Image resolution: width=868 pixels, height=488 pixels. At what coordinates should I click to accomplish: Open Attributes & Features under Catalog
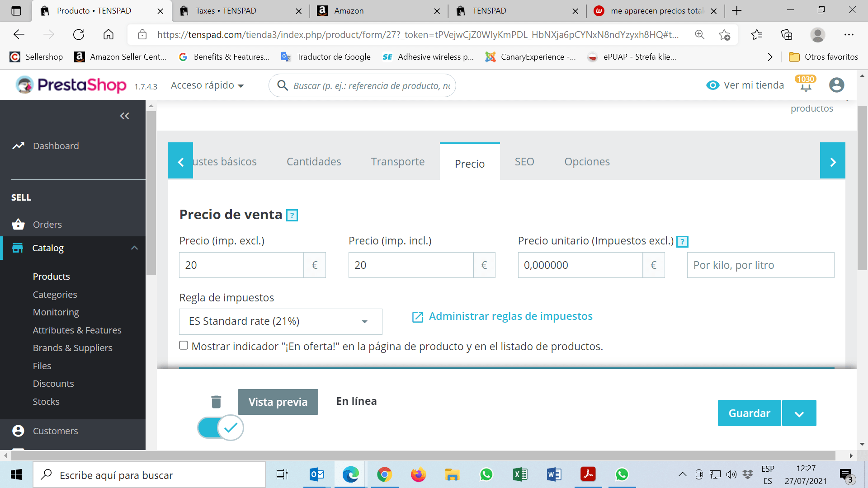[x=77, y=330]
